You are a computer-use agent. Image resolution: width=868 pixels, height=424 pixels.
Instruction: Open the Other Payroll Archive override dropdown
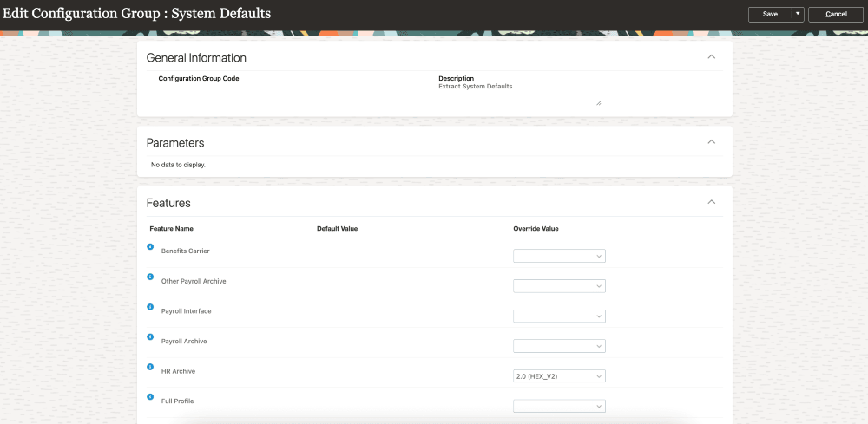point(559,286)
